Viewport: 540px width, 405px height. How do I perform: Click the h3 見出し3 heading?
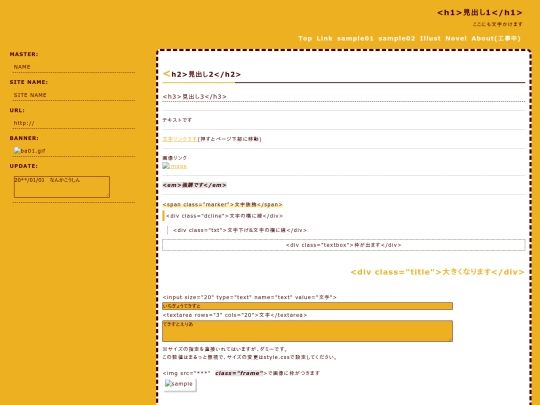194,96
